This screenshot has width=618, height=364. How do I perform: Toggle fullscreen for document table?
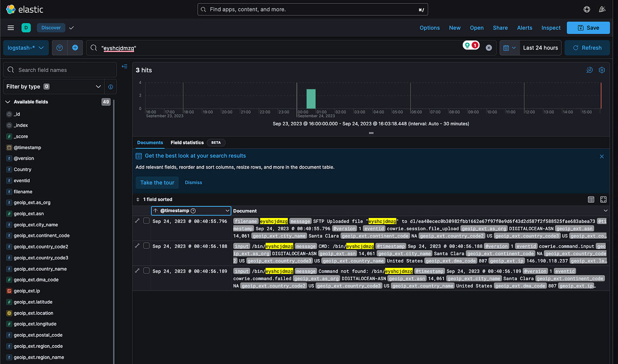pyautogui.click(x=603, y=199)
